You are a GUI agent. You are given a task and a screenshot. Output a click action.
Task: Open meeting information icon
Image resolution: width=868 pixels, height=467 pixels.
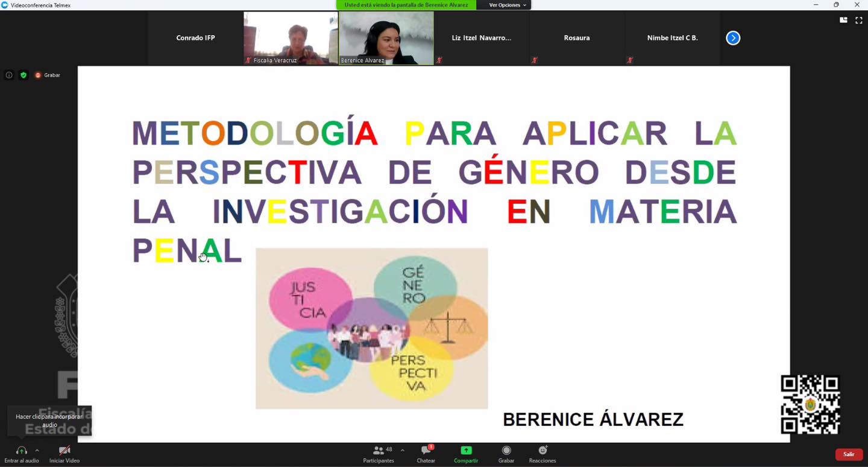[x=9, y=75]
